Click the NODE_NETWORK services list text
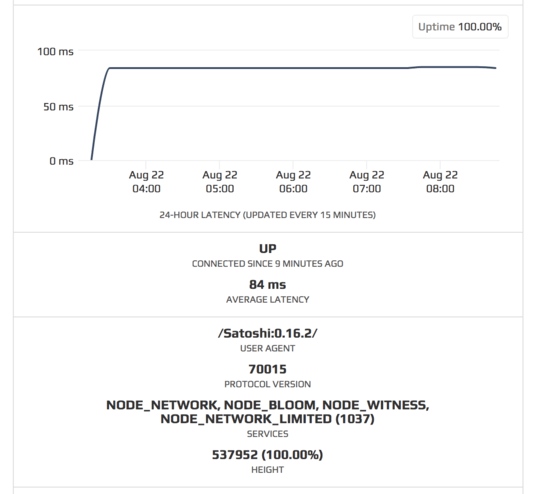 coord(268,412)
